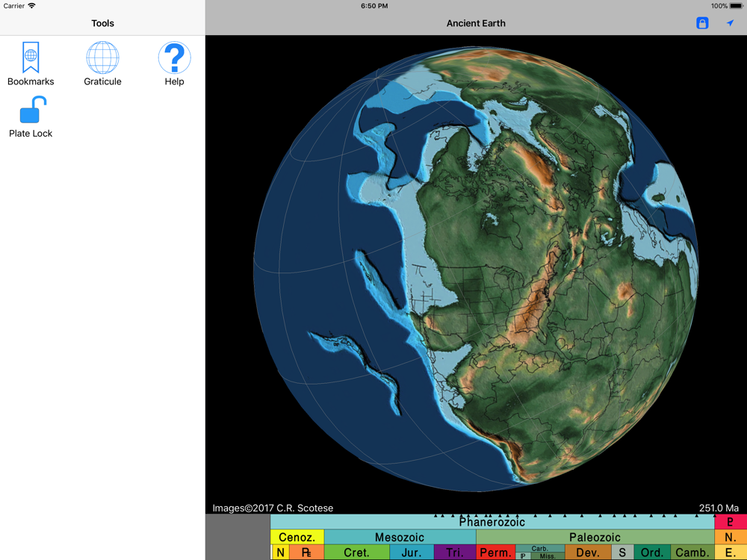747x560 pixels.
Task: Select the Triassic period segment
Action: [x=454, y=553]
